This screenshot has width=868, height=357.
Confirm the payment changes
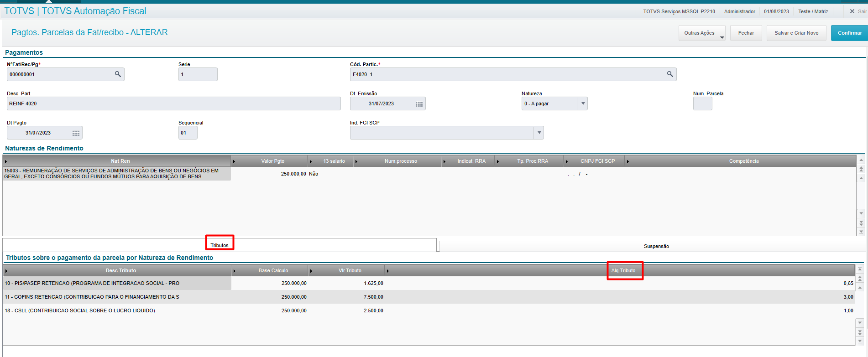click(x=849, y=33)
